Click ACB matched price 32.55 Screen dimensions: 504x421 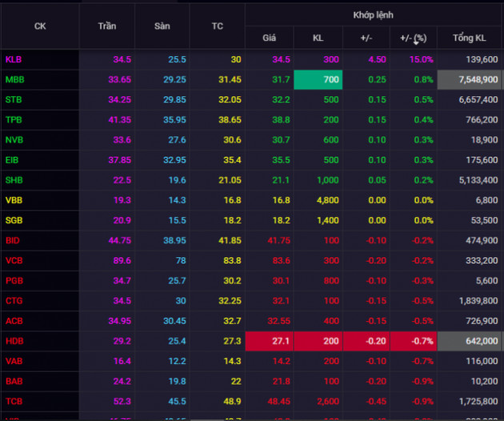(x=278, y=321)
